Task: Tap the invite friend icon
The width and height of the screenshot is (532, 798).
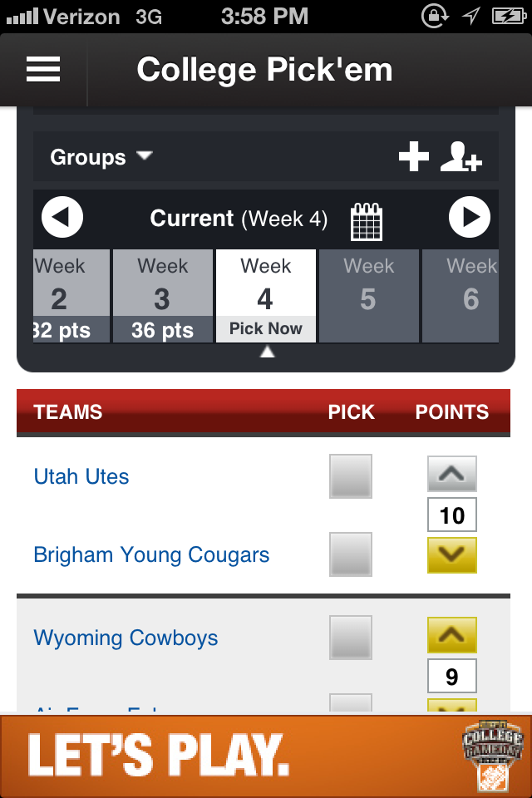Action: pos(461,156)
